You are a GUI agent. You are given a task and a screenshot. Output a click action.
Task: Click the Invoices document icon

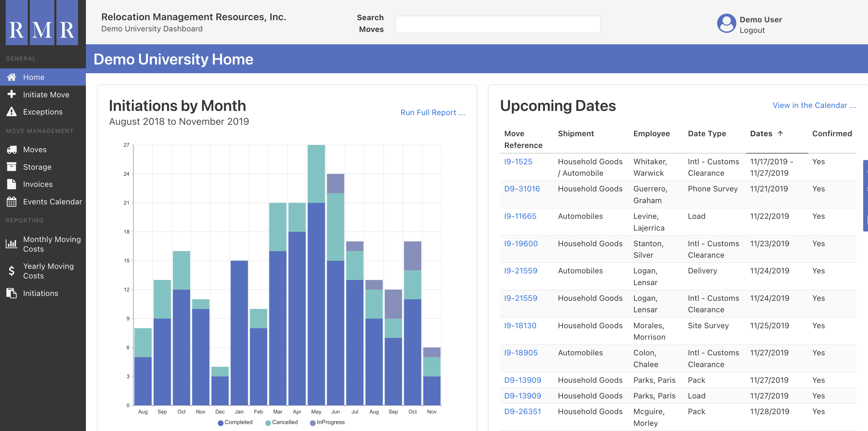(x=11, y=184)
